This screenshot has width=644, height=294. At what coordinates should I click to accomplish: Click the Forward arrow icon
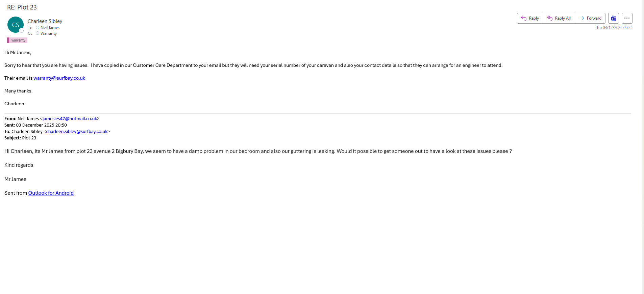581,18
